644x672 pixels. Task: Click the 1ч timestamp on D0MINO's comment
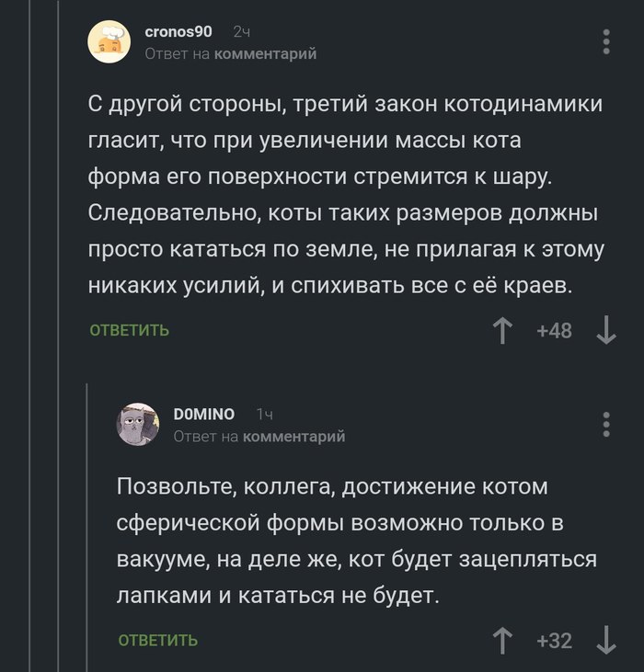(x=264, y=414)
